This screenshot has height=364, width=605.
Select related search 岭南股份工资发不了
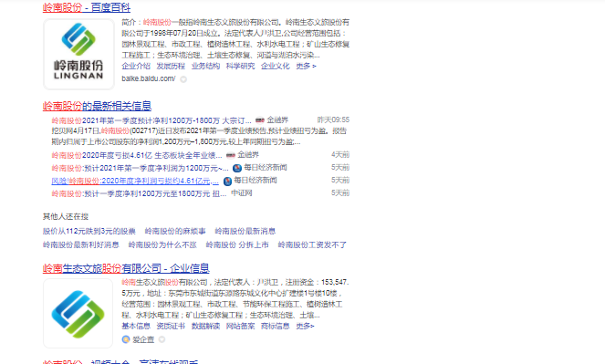(312, 244)
